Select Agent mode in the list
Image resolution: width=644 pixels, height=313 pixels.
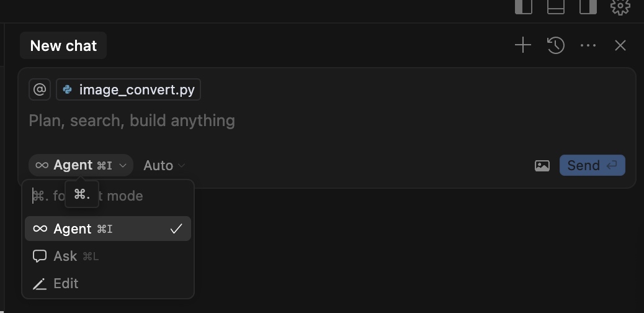pyautogui.click(x=108, y=229)
